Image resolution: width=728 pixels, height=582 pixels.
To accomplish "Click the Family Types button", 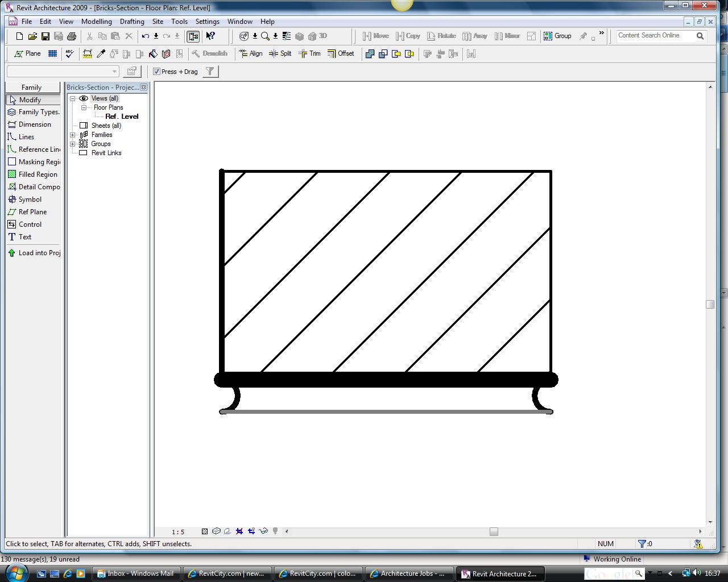I will tap(33, 112).
